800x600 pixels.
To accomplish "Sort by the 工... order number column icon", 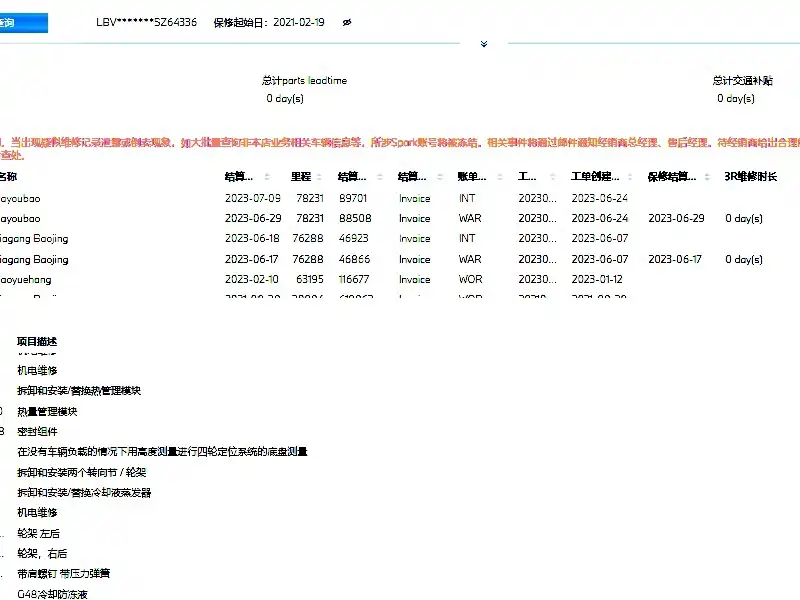I will click(552, 177).
